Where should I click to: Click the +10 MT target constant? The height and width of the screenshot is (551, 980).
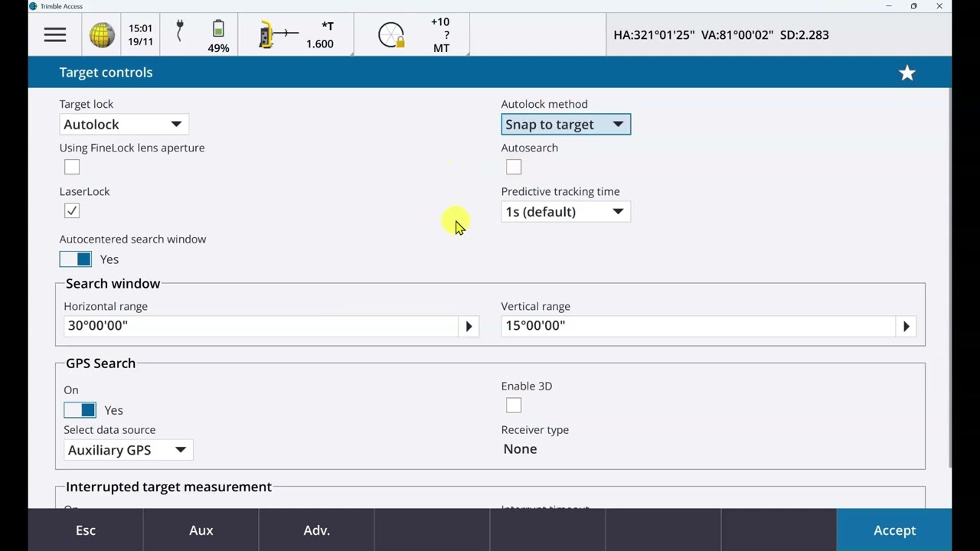[x=441, y=35]
